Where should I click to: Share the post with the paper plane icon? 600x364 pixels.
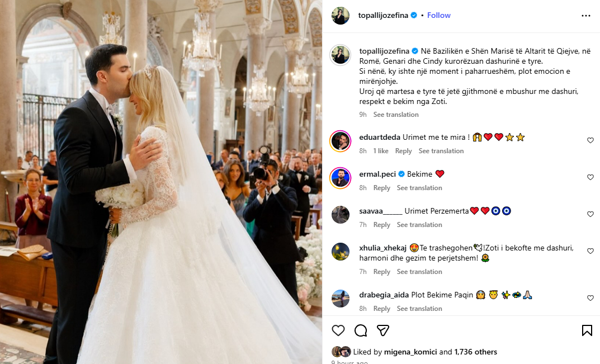pyautogui.click(x=383, y=330)
